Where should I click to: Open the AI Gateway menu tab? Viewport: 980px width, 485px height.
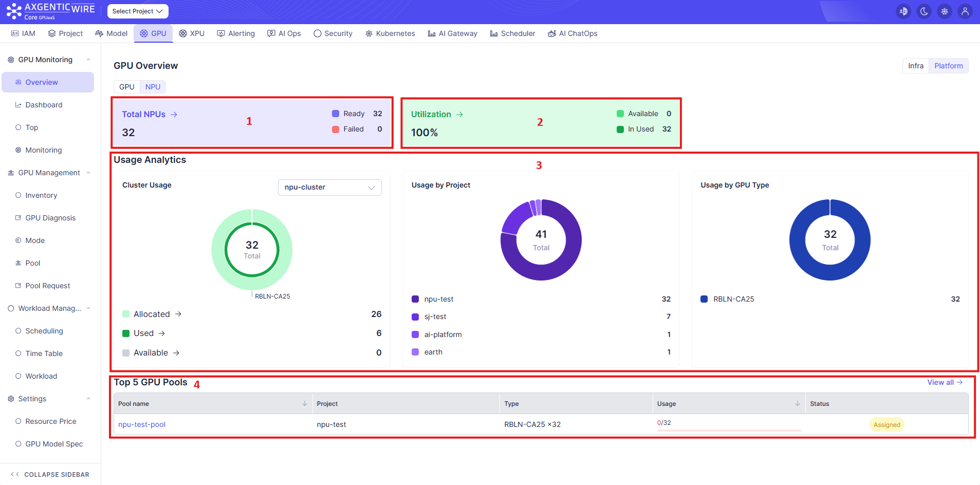(452, 33)
